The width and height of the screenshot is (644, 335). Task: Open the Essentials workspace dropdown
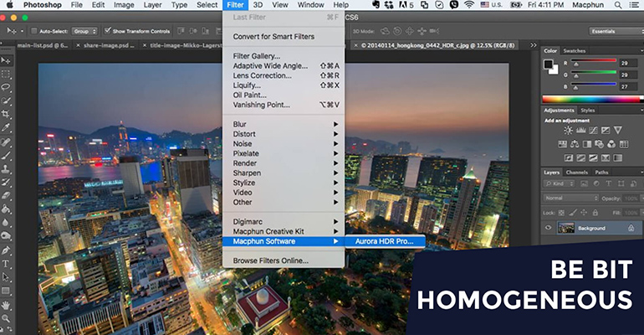point(616,31)
